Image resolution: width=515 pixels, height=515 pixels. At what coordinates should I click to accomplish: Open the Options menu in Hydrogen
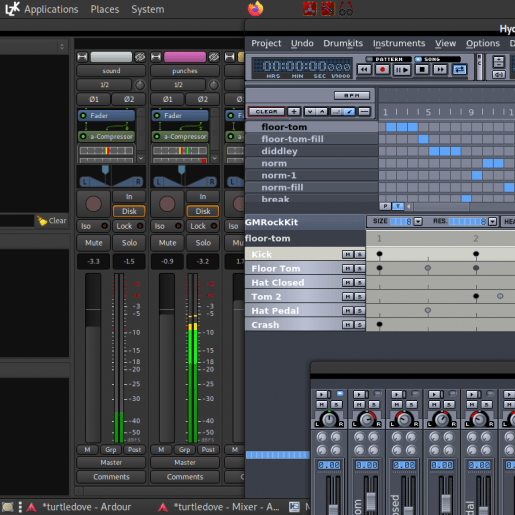(x=483, y=43)
